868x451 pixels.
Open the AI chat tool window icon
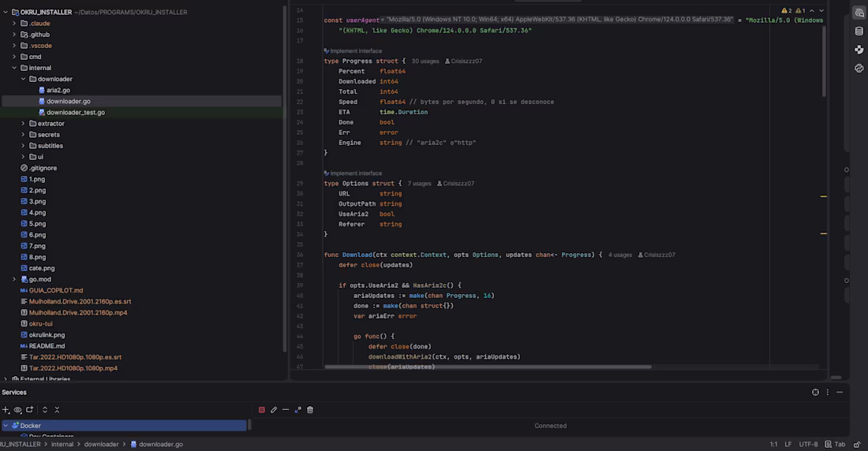(859, 13)
